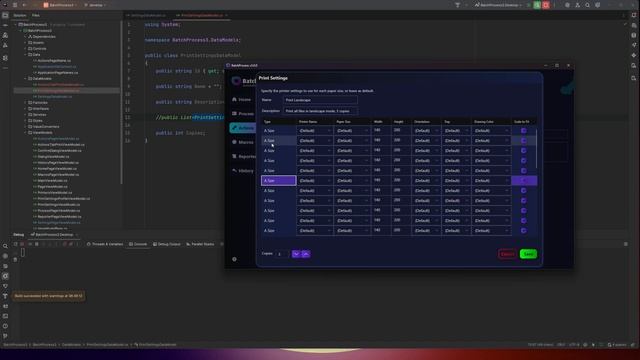640x360 pixels.
Task: Click the Copies number field
Action: tap(282, 254)
